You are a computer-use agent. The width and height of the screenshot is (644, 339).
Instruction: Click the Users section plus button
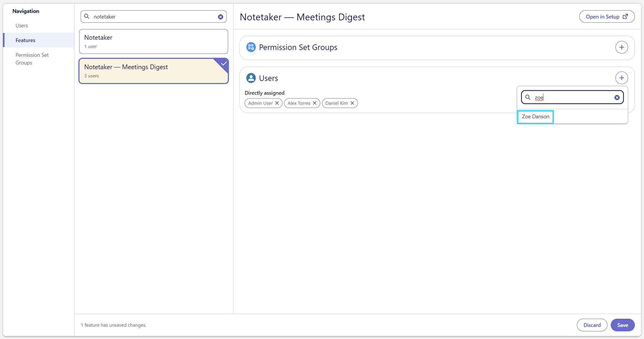click(622, 78)
